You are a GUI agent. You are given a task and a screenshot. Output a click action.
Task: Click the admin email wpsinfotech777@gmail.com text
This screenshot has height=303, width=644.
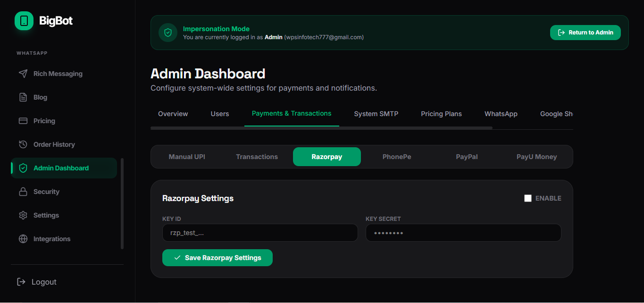324,37
